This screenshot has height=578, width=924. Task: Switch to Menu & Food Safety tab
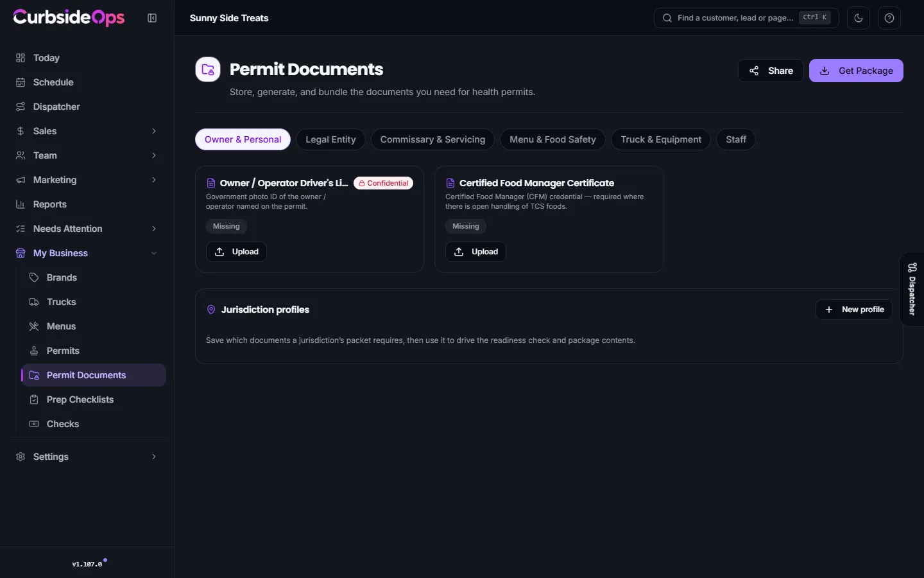click(x=552, y=139)
